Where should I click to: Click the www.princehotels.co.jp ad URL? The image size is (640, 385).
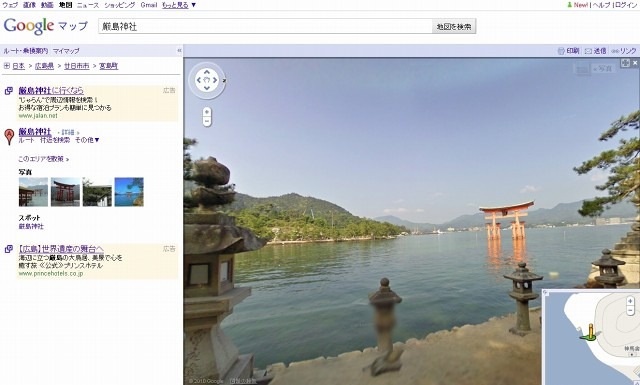coord(51,274)
